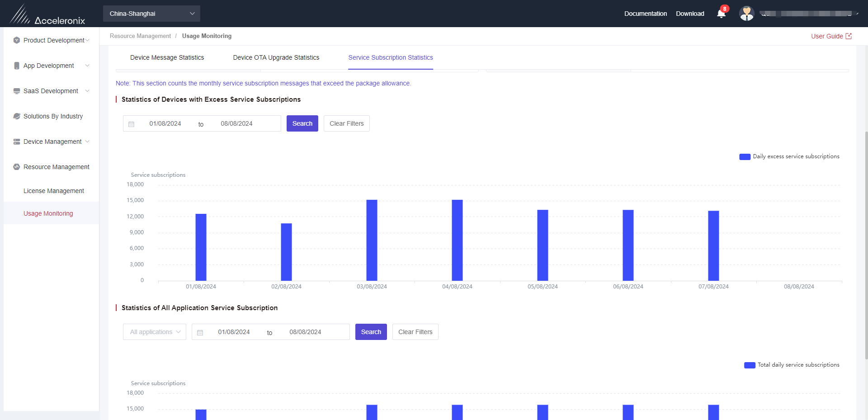Click the 01/08/2024 bar in excess chart
This screenshot has height=420, width=868.
click(x=201, y=247)
